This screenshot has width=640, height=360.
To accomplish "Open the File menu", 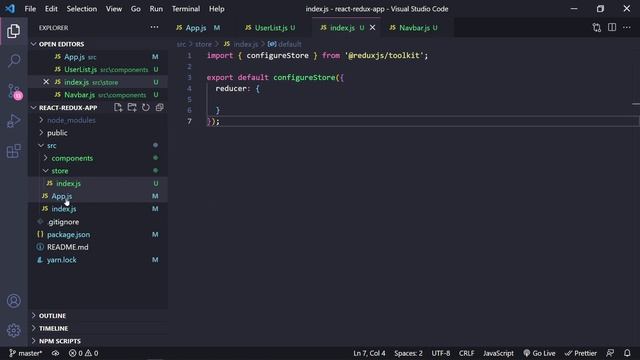I will [30, 9].
